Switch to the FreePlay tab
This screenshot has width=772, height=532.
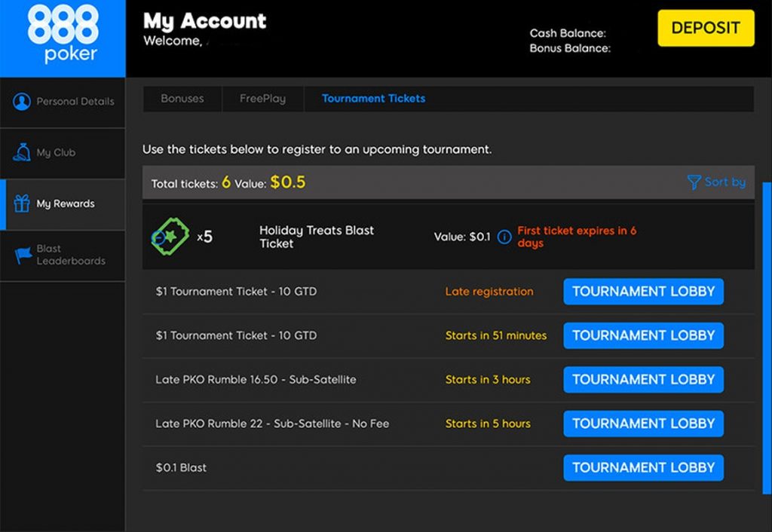262,99
